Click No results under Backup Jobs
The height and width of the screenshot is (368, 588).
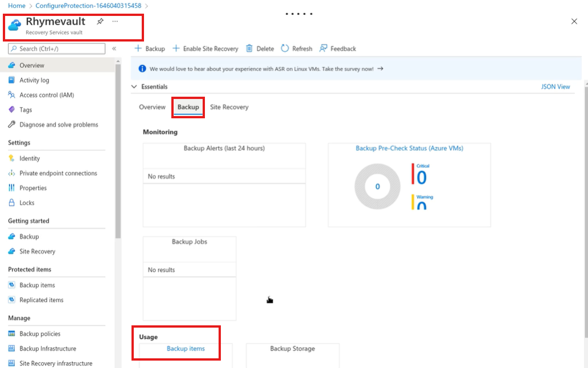pyautogui.click(x=161, y=270)
